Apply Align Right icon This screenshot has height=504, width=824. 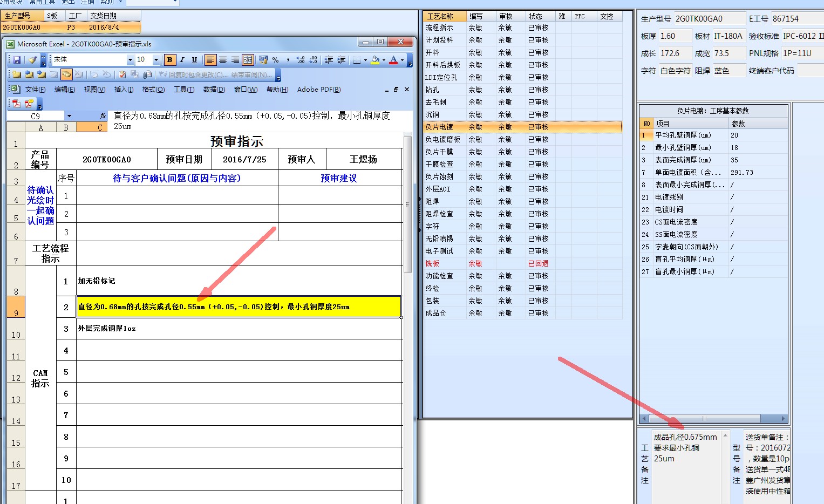coord(235,60)
